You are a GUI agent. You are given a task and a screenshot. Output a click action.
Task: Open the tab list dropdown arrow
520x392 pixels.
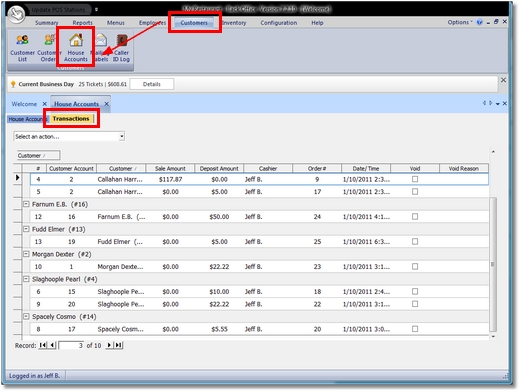[x=498, y=104]
